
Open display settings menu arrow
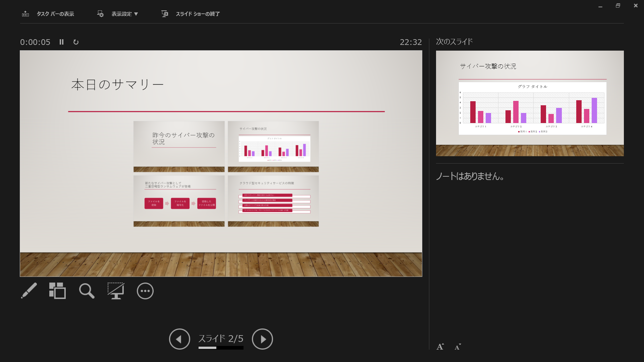136,14
